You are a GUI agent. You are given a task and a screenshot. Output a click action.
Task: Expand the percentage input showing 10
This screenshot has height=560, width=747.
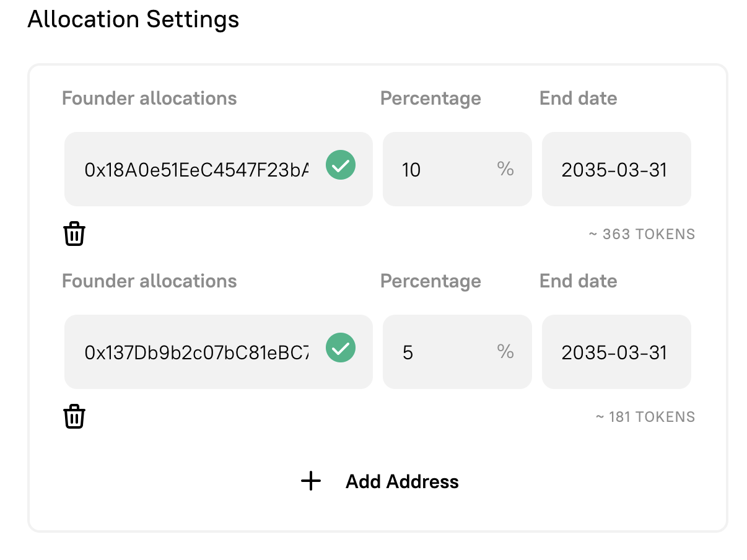tap(457, 169)
